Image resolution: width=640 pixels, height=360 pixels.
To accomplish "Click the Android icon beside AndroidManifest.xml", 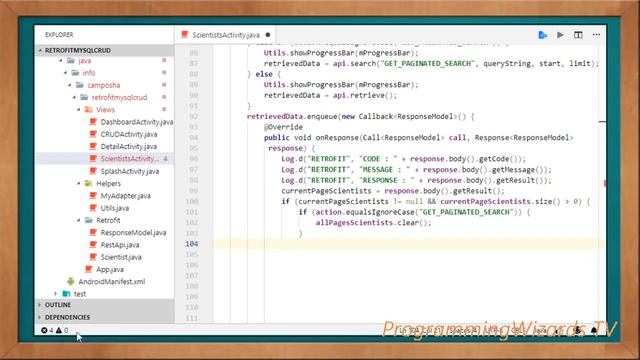I will pyautogui.click(x=71, y=281).
